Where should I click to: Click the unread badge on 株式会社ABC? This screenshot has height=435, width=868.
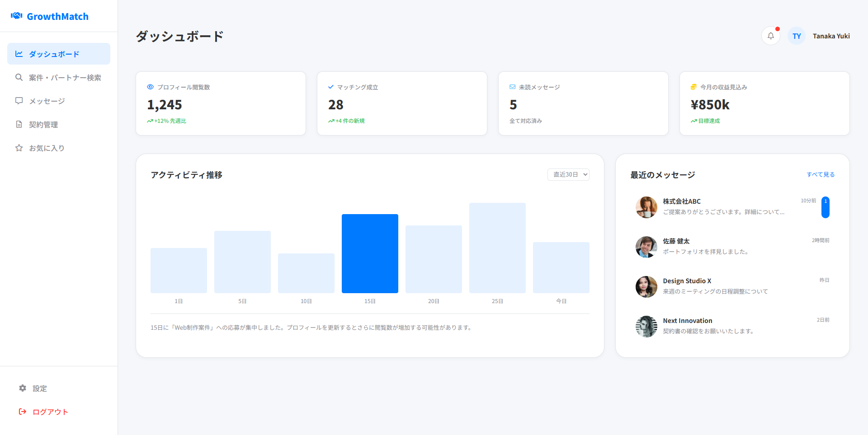pos(825,207)
